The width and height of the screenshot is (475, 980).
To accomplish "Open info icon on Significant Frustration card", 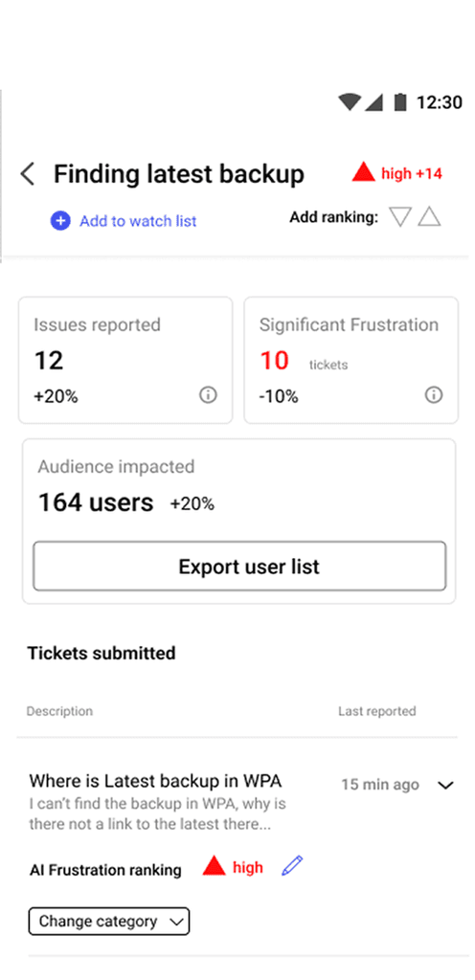I will pyautogui.click(x=434, y=395).
